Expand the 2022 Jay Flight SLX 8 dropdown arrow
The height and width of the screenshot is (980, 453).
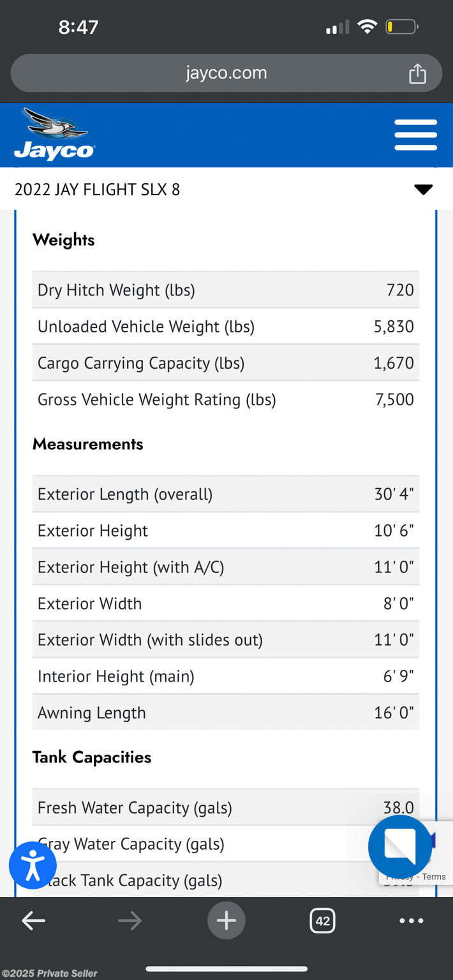(423, 189)
